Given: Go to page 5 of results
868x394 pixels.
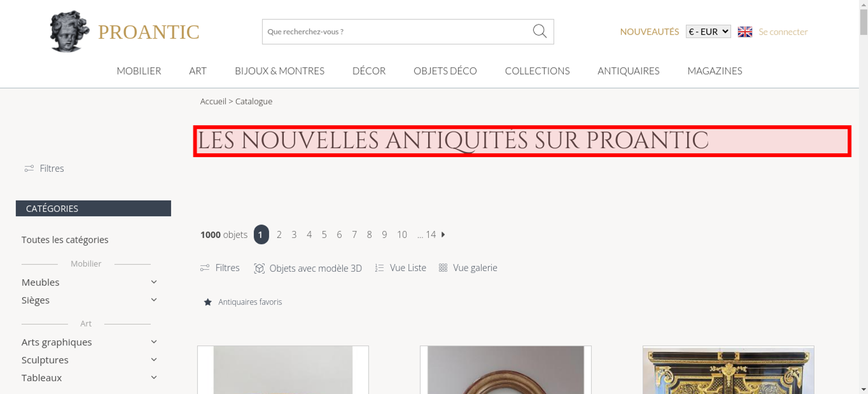Looking at the screenshot, I should click(324, 234).
